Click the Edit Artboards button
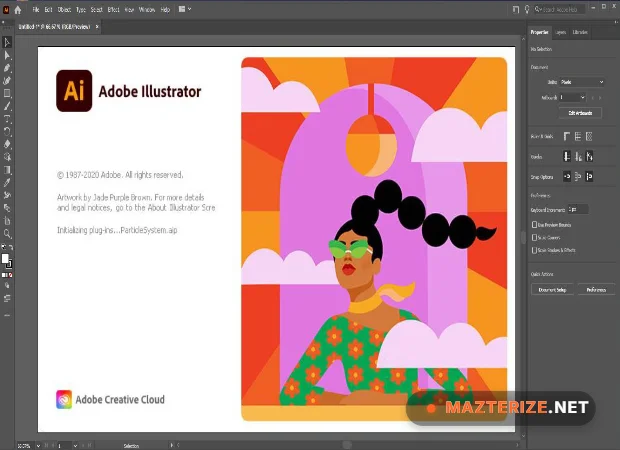 580,113
